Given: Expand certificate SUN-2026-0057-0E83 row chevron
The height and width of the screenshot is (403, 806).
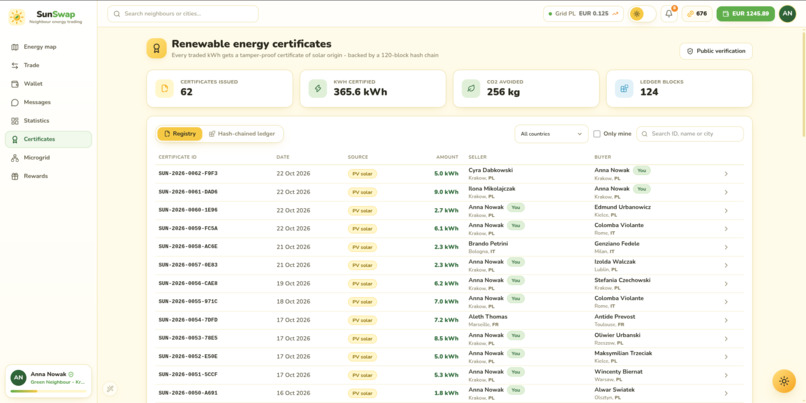Looking at the screenshot, I should (x=726, y=265).
